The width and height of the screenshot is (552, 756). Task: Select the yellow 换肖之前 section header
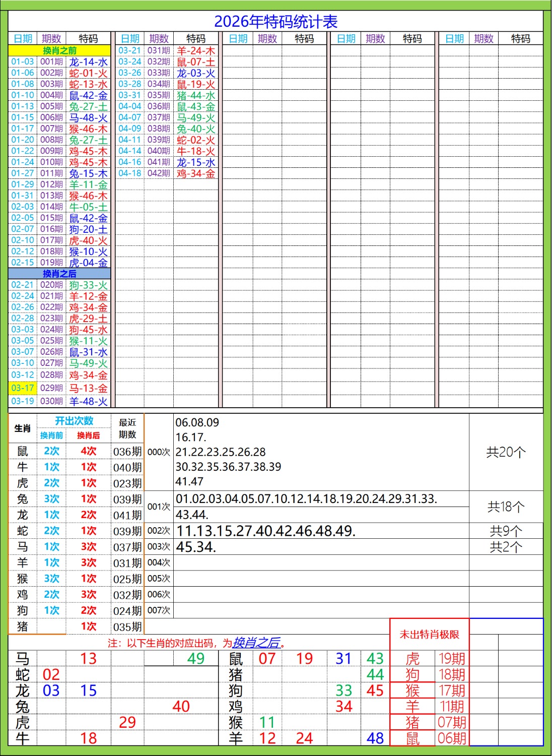(59, 50)
